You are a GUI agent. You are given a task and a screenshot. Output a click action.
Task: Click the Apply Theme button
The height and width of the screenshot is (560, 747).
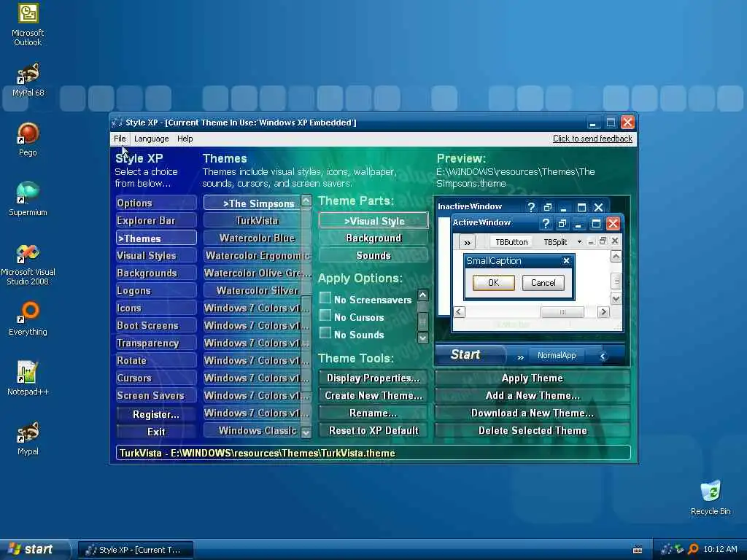click(532, 378)
